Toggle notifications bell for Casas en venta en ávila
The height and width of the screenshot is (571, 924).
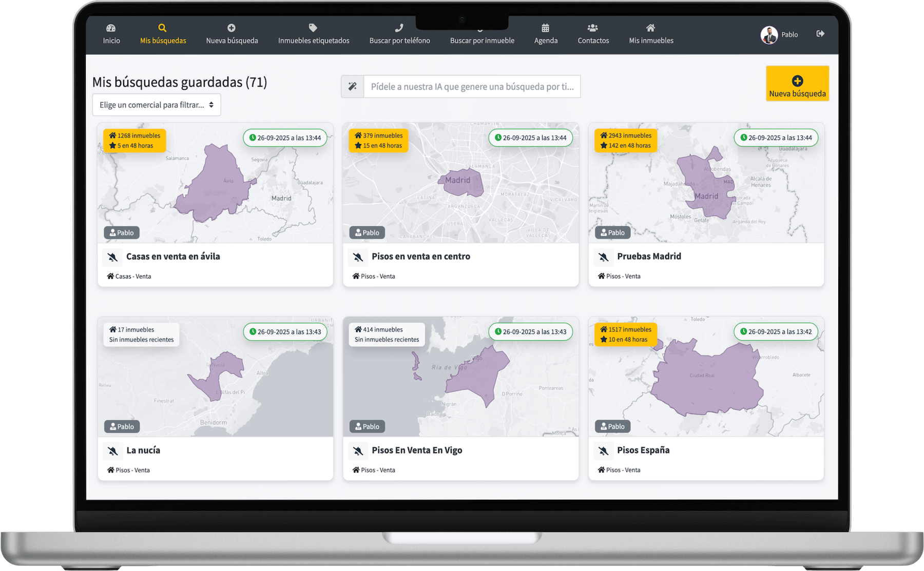tap(112, 257)
